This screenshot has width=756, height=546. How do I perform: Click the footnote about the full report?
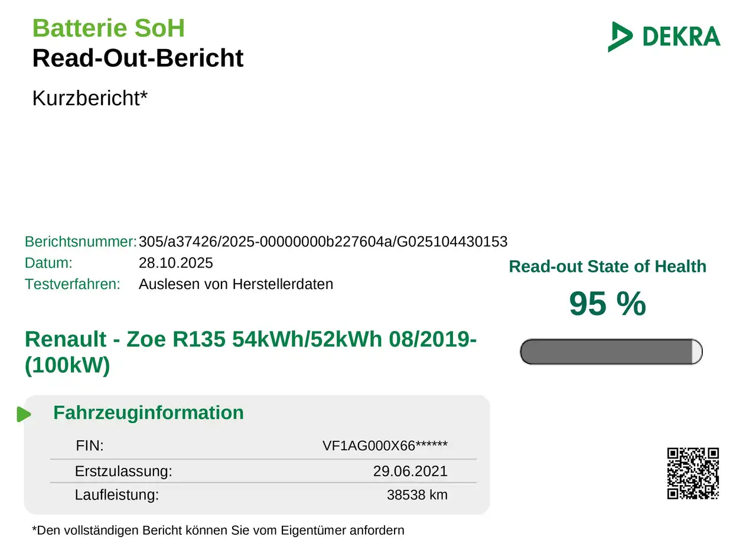[218, 530]
